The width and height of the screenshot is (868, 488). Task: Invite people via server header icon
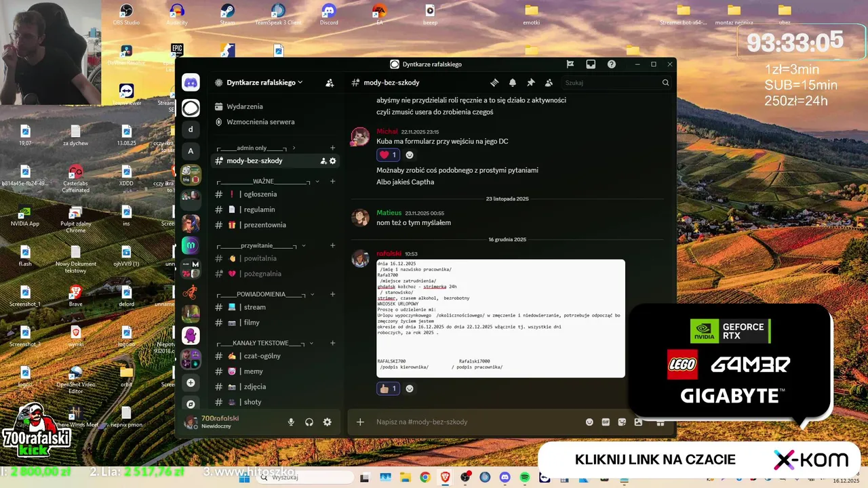(x=330, y=83)
